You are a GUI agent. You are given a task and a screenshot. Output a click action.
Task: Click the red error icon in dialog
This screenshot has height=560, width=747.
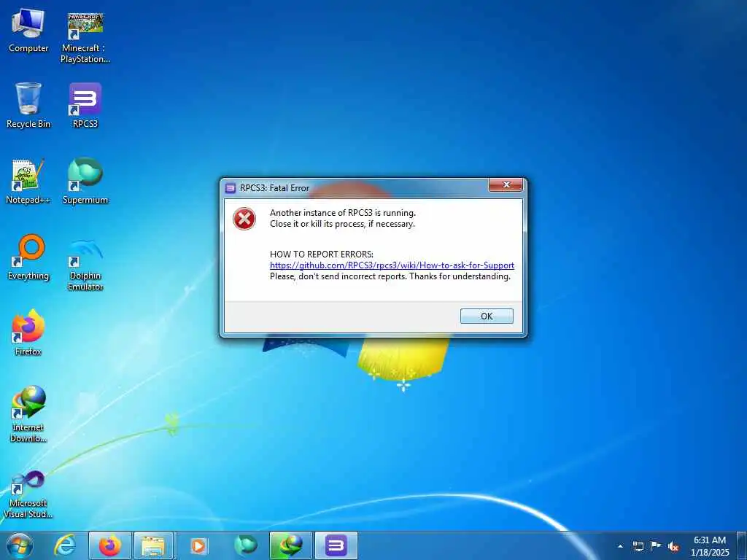point(244,219)
